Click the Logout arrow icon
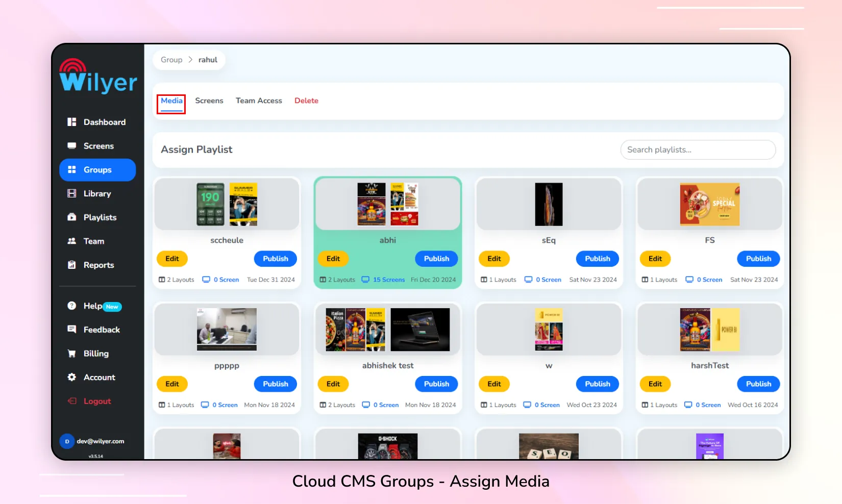Viewport: 842px width, 504px height. [x=72, y=401]
